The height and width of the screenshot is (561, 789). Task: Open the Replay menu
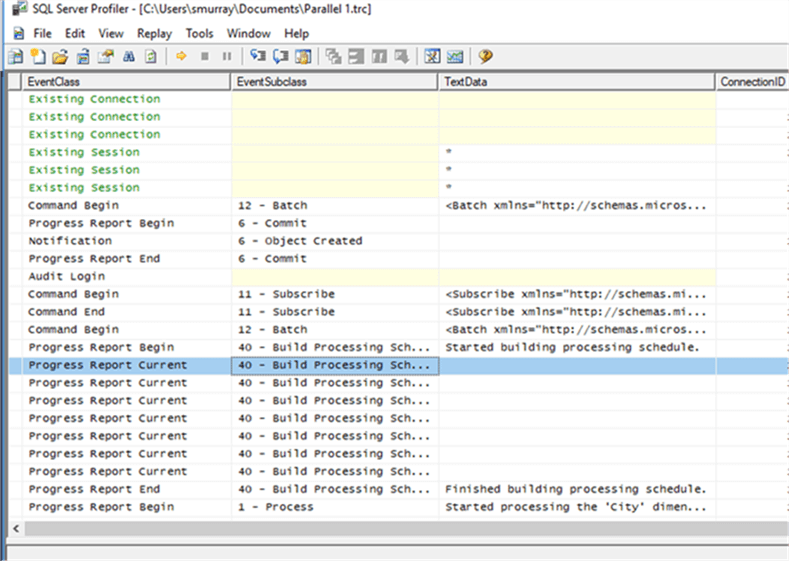coord(154,33)
